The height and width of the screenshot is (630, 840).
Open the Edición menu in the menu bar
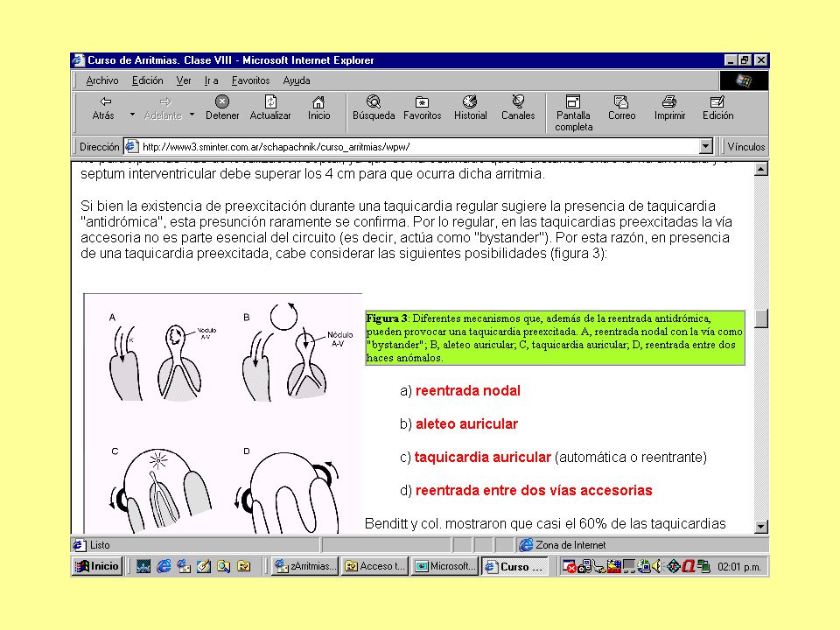(x=147, y=80)
